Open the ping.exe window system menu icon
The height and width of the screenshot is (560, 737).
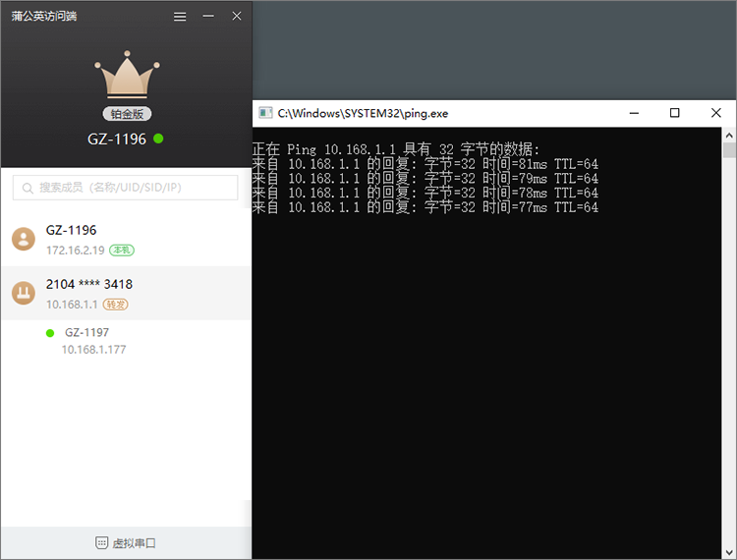[x=265, y=113]
